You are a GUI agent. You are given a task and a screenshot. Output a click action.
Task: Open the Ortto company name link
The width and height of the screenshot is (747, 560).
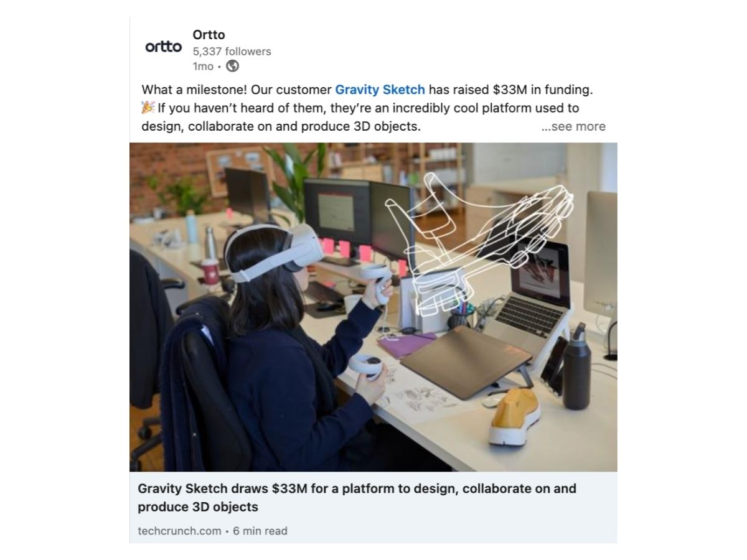pyautogui.click(x=209, y=35)
